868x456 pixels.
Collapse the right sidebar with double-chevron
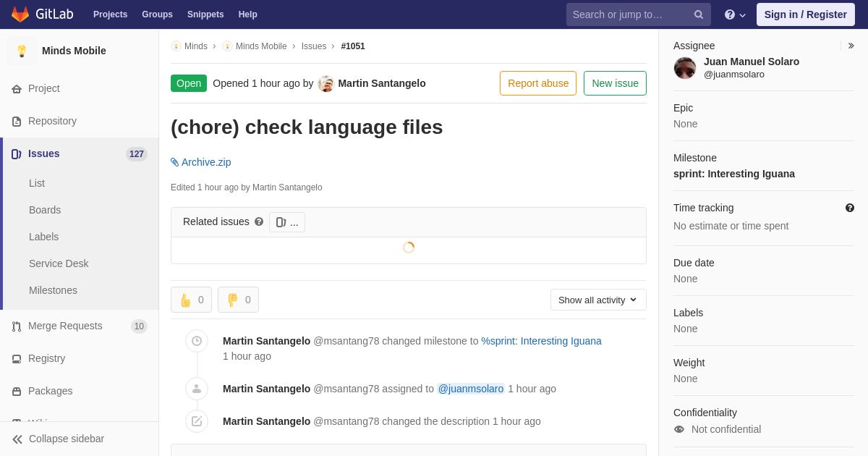point(851,46)
